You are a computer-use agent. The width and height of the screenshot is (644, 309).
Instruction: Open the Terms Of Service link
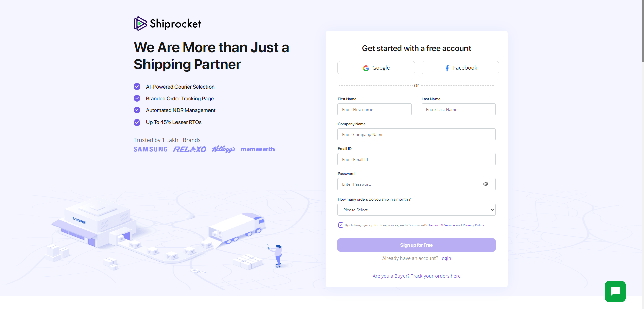[442, 225]
